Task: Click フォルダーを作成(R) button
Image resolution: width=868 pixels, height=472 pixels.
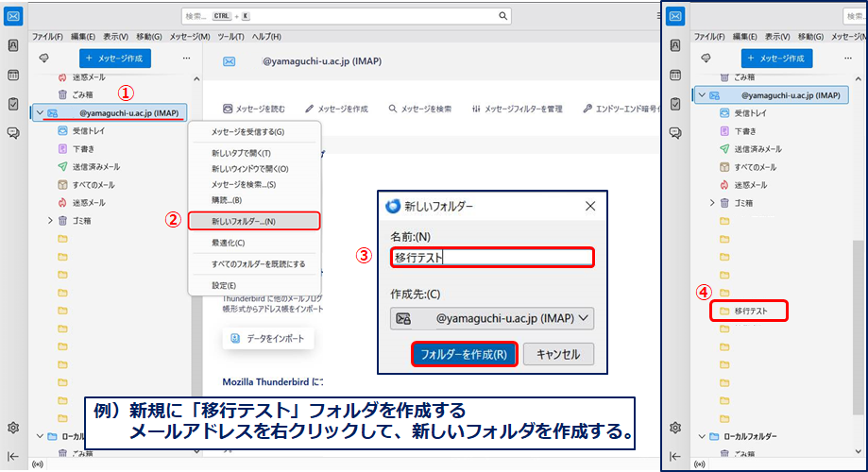Action: [x=464, y=355]
